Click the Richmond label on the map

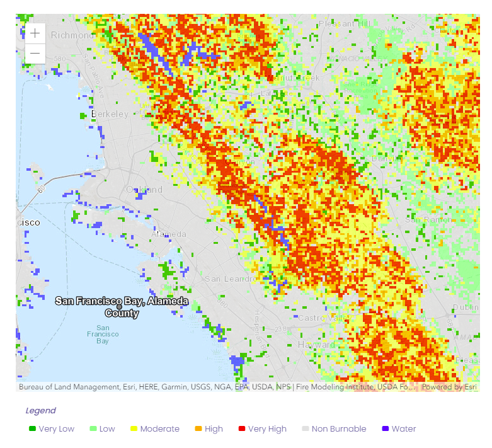(x=72, y=35)
